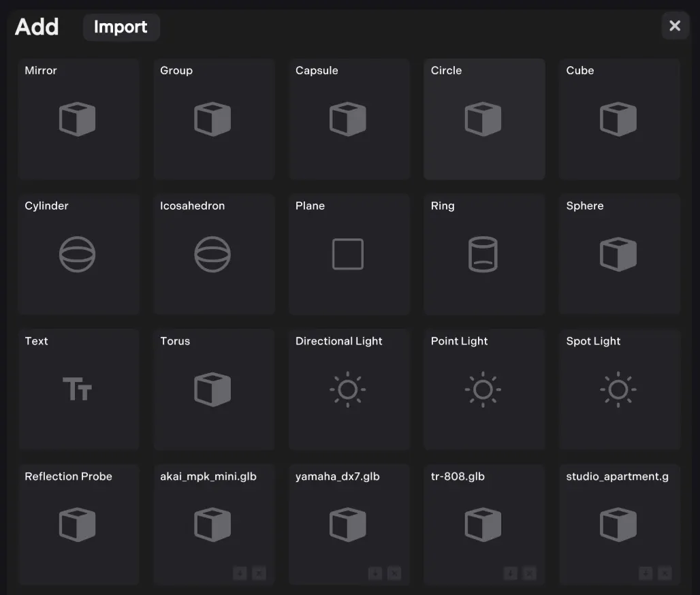Image resolution: width=700 pixels, height=595 pixels.
Task: Click the Import button
Action: point(121,27)
